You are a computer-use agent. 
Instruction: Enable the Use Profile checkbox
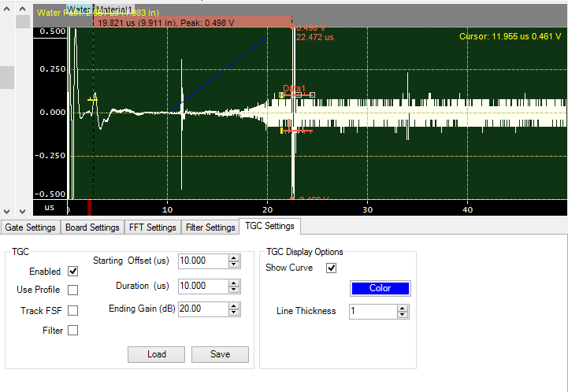(x=73, y=290)
